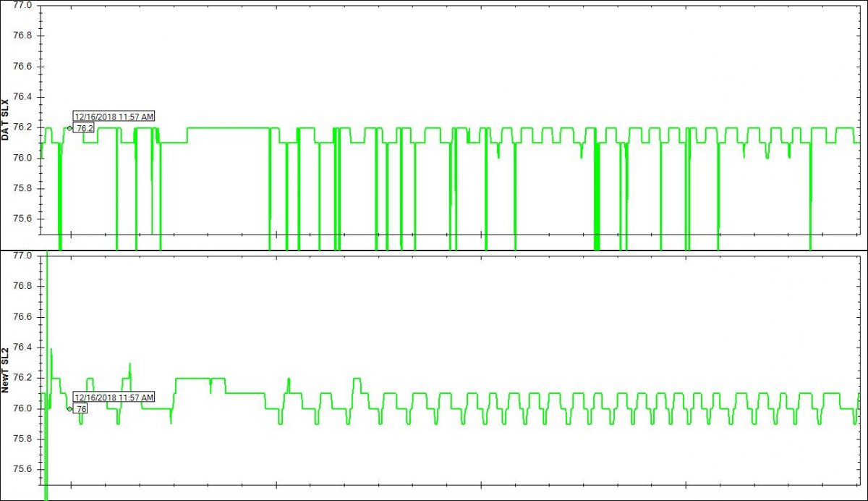
Task: Click the 76 value label beside the NewT SL2 marker
Action: click(x=81, y=409)
